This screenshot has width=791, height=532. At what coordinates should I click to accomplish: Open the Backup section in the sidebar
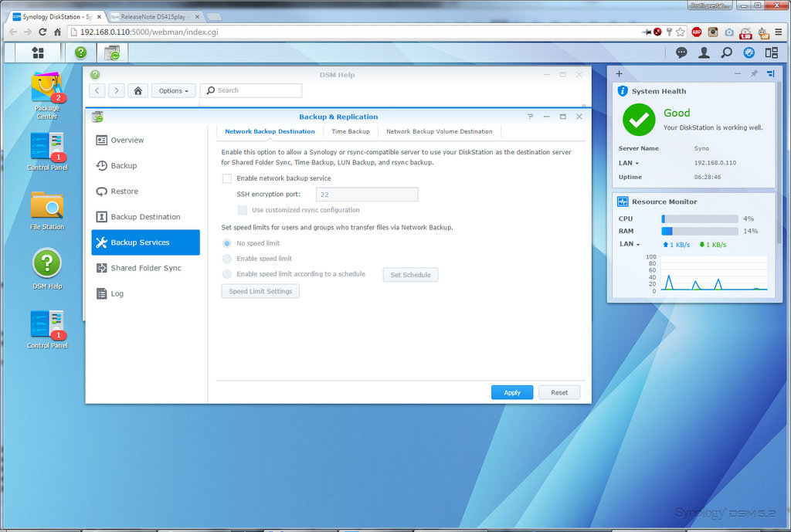point(145,166)
